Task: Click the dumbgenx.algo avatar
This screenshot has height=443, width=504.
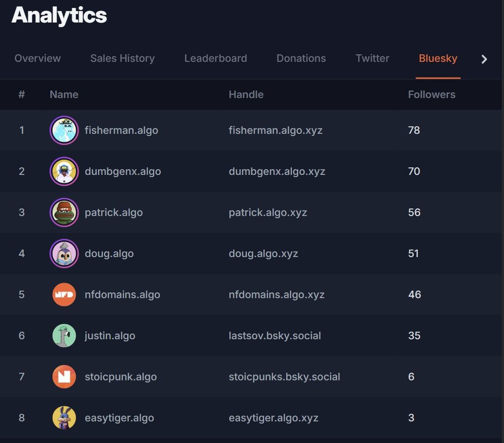Action: [65, 171]
